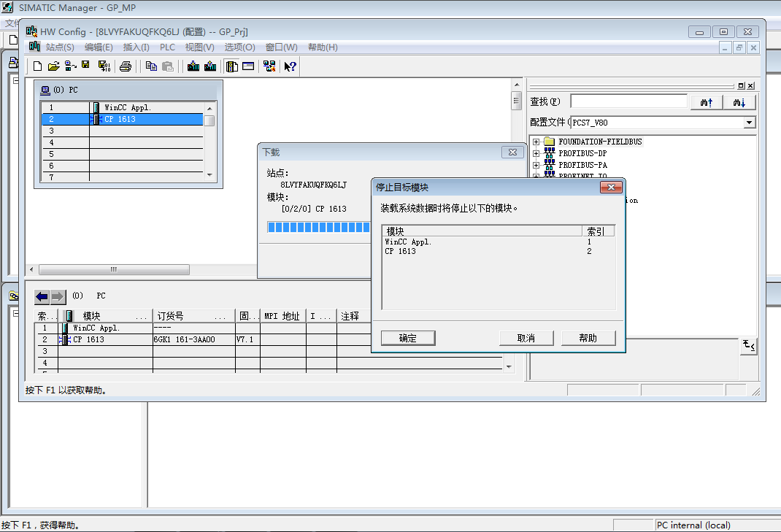The image size is (781, 532).
Task: Open the 配置文件 PCS7_V80 dropdown
Action: (750, 123)
